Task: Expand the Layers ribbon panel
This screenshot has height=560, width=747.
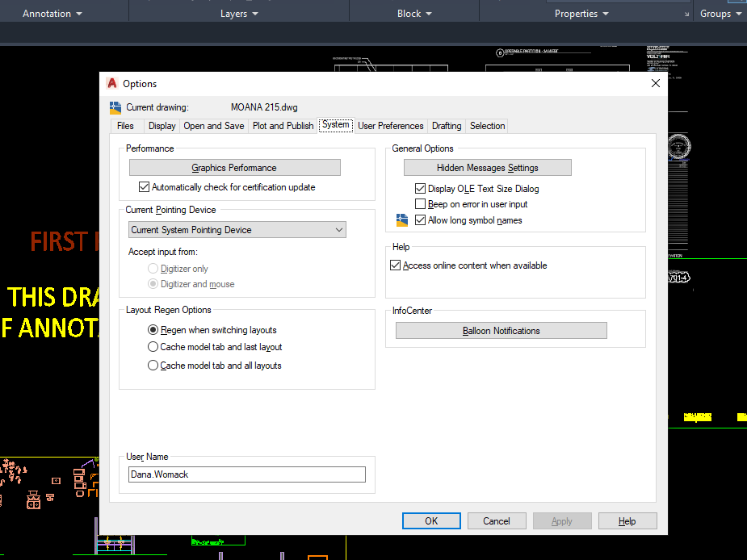Action: tap(239, 14)
